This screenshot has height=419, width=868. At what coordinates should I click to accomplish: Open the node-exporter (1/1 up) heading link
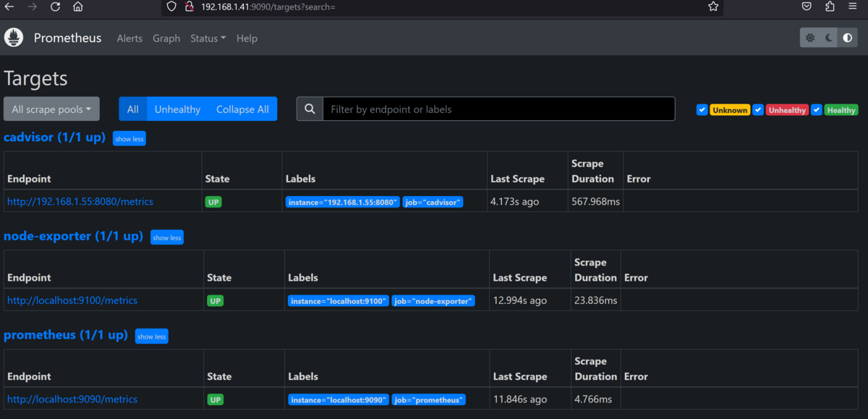pyautogui.click(x=73, y=236)
